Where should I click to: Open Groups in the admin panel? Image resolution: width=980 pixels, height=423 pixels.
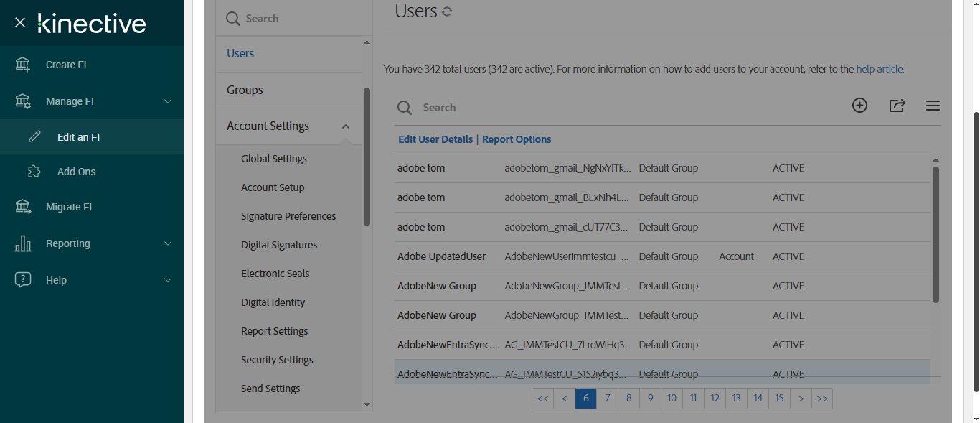click(245, 90)
